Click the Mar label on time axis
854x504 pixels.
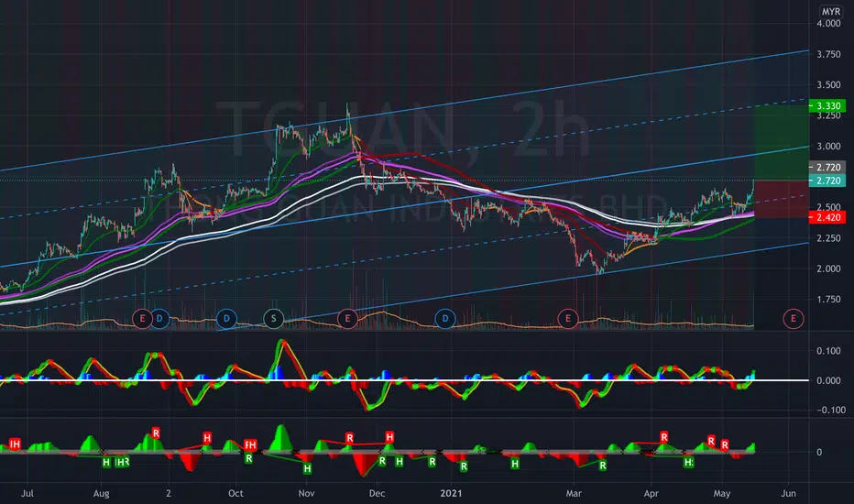point(574,493)
